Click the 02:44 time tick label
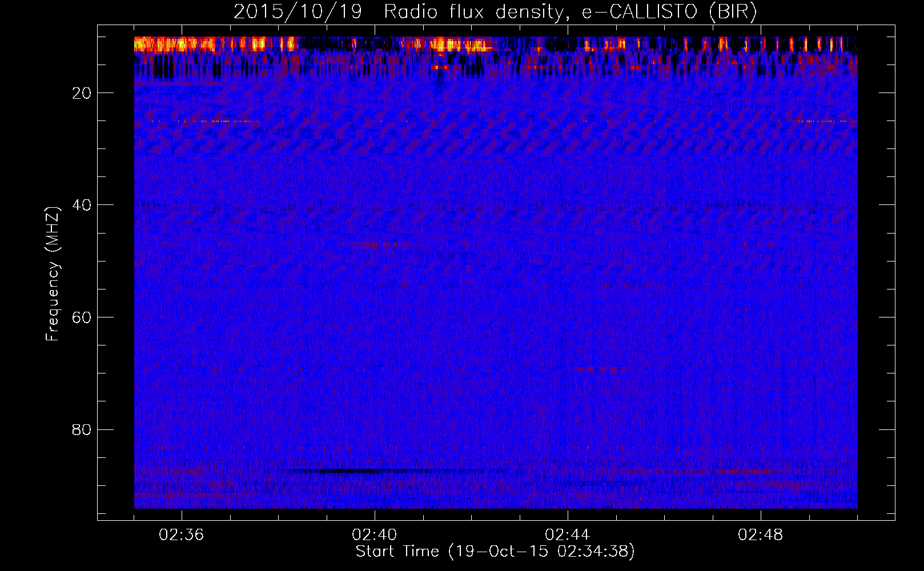The width and height of the screenshot is (924, 571). coord(568,535)
